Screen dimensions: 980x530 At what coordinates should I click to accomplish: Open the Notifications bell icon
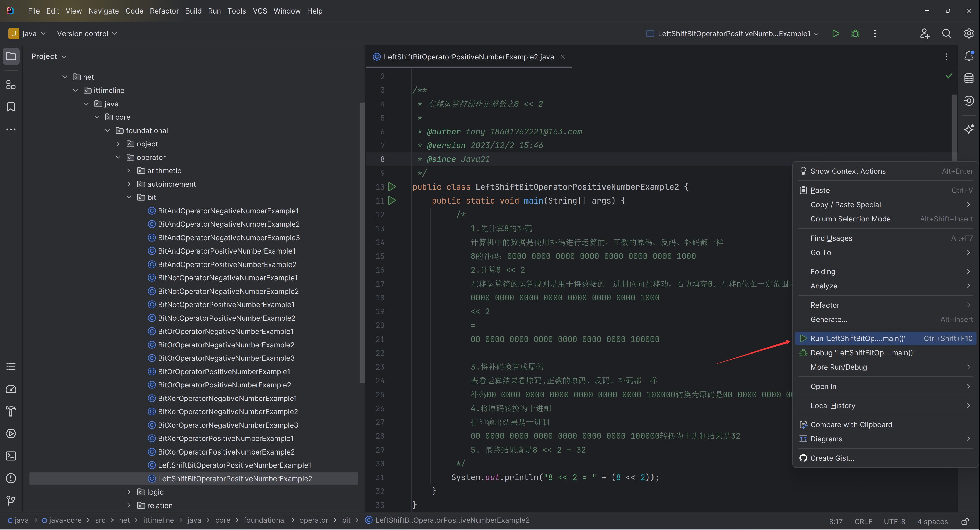[969, 56]
